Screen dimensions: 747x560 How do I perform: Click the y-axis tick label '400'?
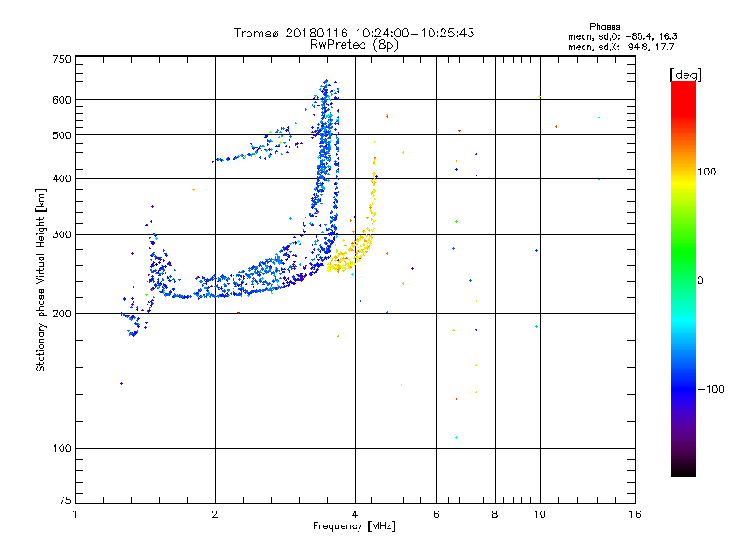coord(62,178)
